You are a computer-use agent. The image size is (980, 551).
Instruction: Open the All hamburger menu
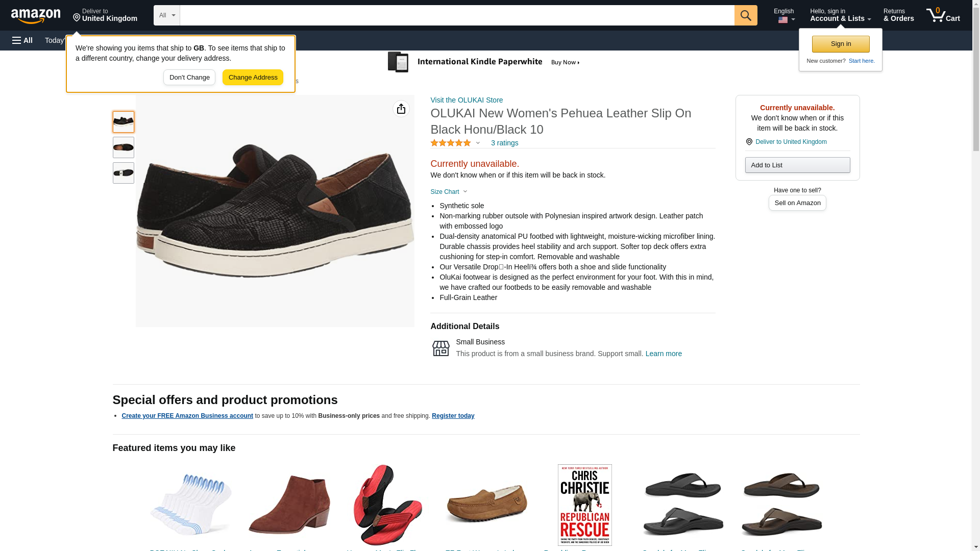(22, 40)
